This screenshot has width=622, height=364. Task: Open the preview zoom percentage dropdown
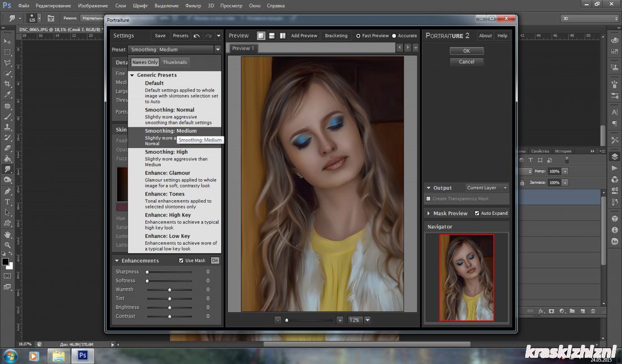[368, 320]
